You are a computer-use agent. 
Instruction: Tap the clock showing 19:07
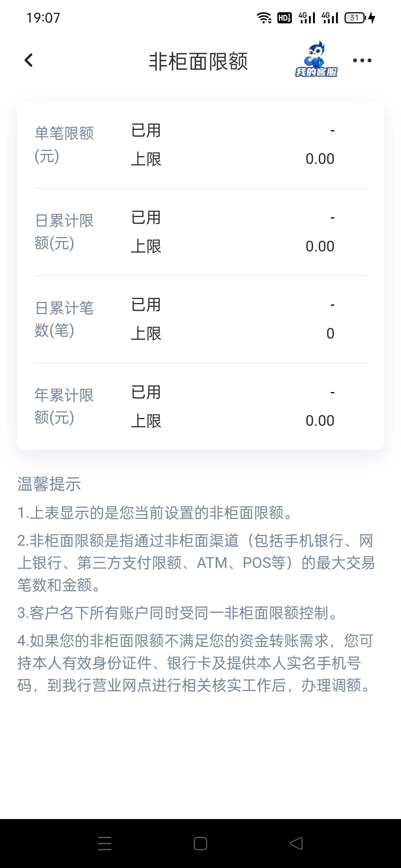pyautogui.click(x=43, y=18)
